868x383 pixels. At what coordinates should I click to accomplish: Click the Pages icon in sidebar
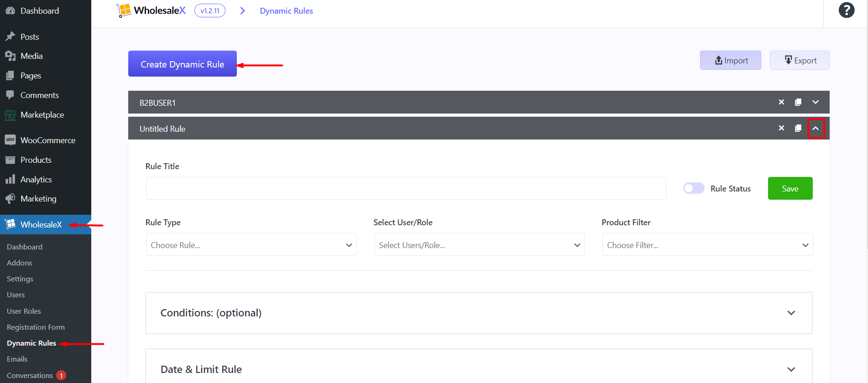click(x=10, y=76)
